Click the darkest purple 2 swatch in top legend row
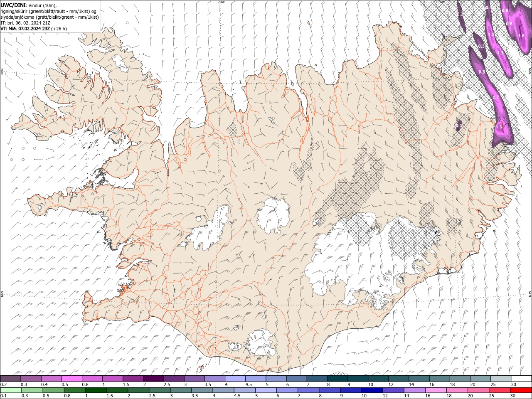Image resolution: width=532 pixels, height=399 pixels. tap(153, 379)
